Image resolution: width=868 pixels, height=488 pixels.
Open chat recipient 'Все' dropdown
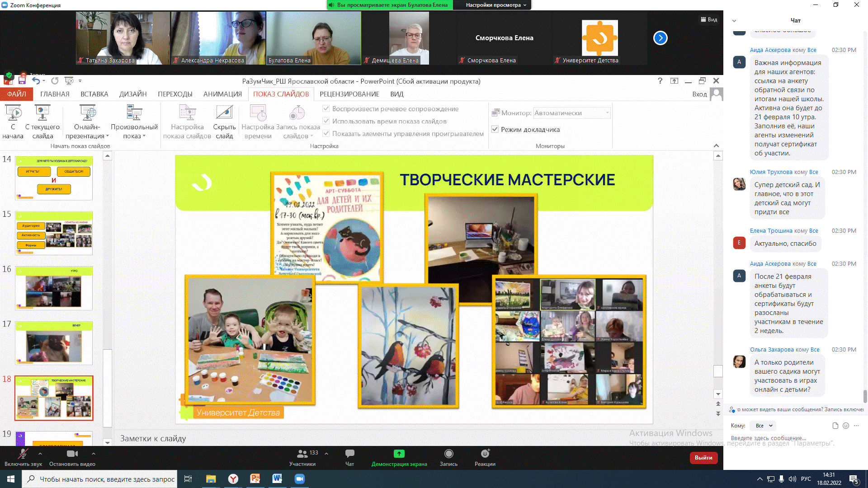pyautogui.click(x=764, y=426)
